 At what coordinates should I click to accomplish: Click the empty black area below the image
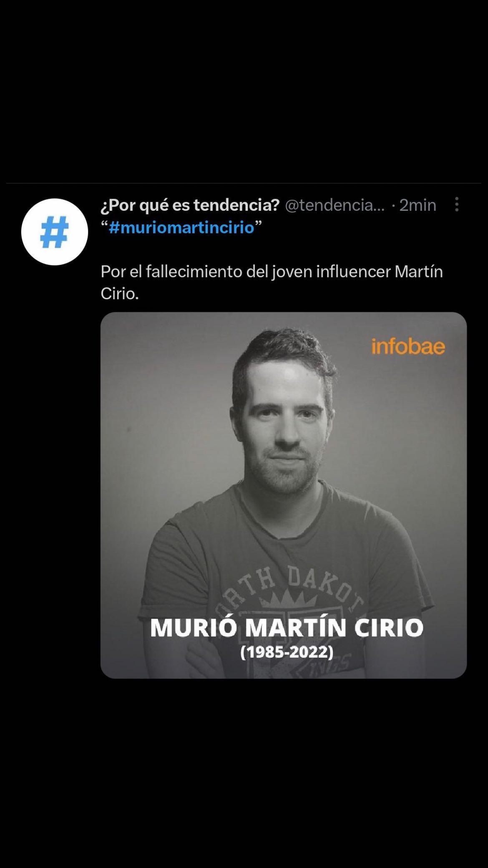244,772
